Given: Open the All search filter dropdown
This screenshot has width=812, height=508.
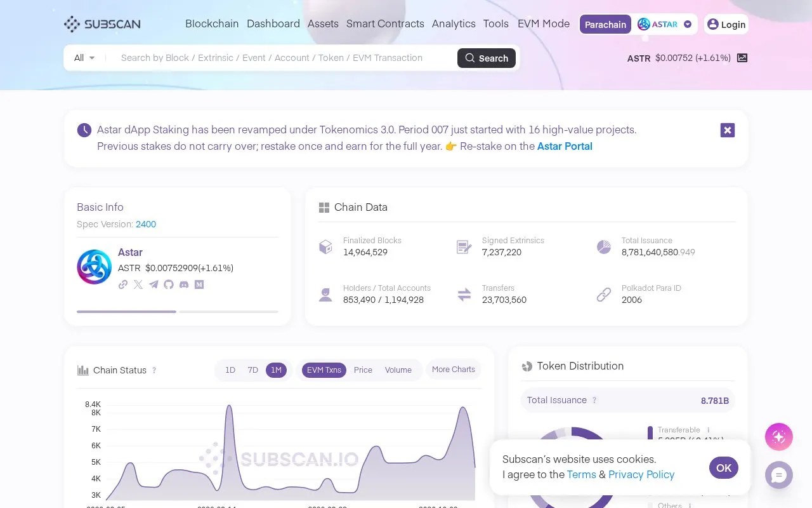Looking at the screenshot, I should pyautogui.click(x=84, y=58).
